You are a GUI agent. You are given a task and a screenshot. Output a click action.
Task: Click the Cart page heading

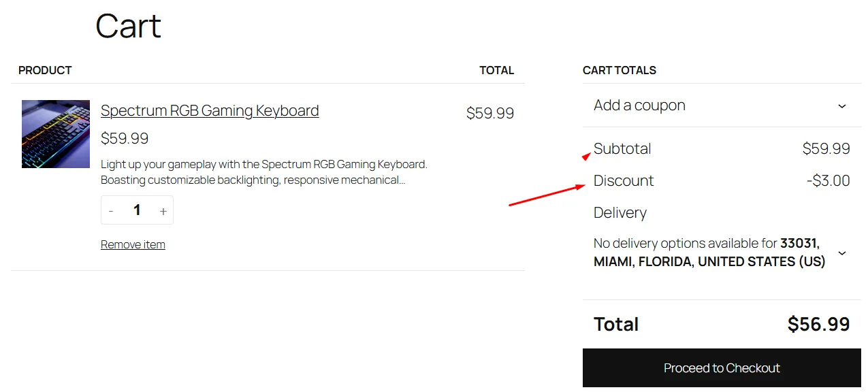pyautogui.click(x=128, y=27)
